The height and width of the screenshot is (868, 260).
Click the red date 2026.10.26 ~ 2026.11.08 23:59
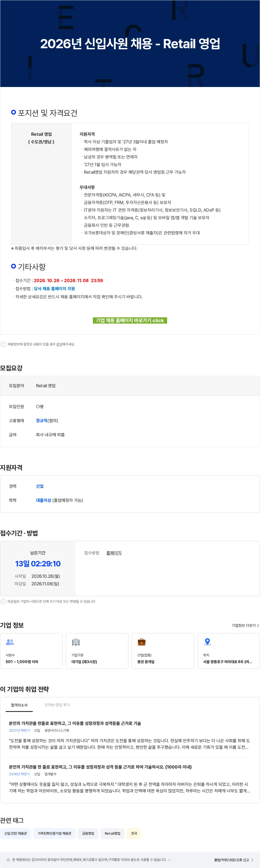pyautogui.click(x=68, y=280)
